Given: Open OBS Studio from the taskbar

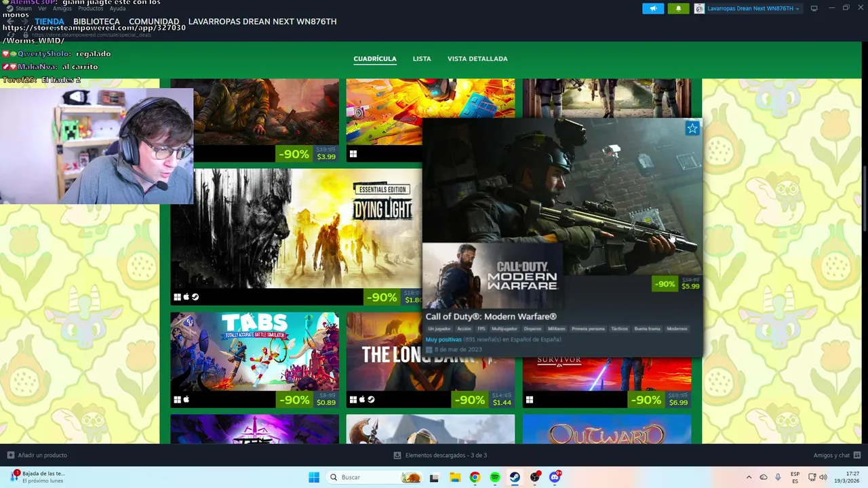Looking at the screenshot, I should click(x=535, y=477).
